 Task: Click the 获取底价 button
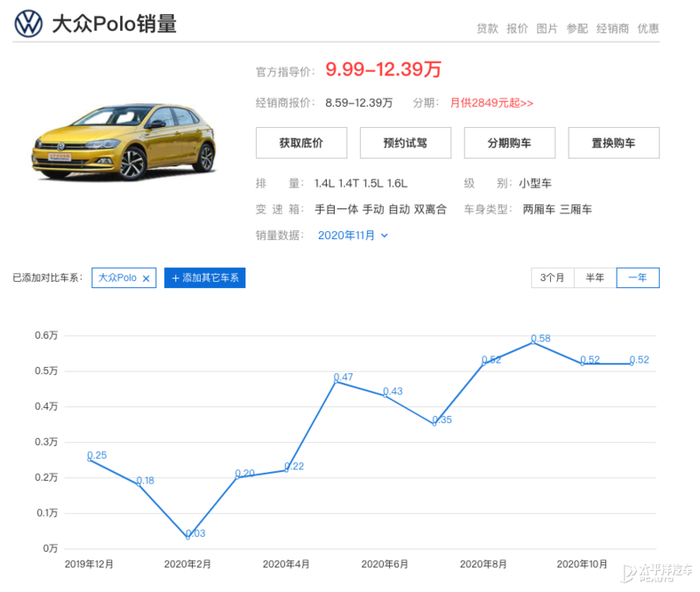tap(300, 142)
